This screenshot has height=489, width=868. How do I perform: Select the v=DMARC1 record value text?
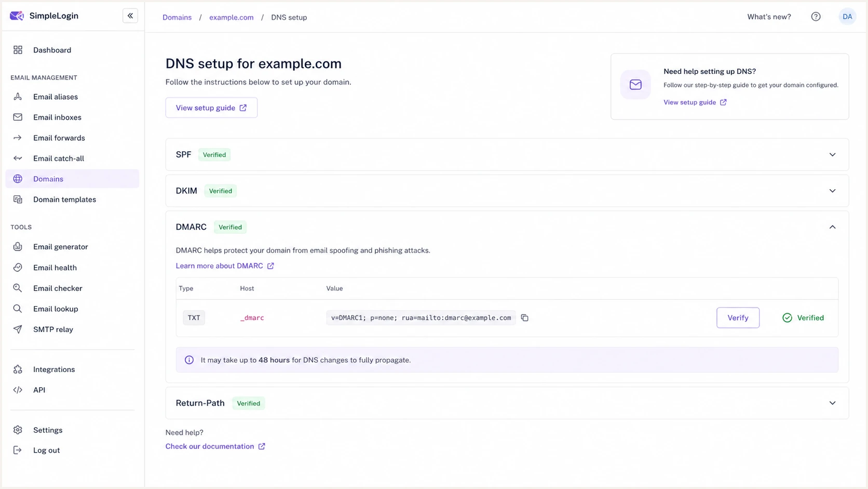[421, 318]
